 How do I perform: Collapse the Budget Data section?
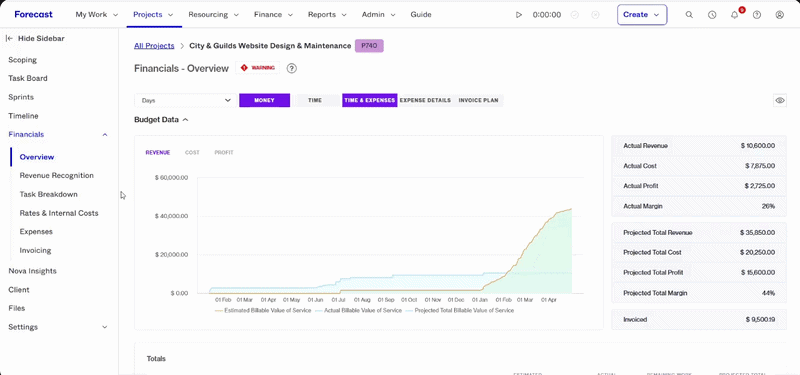(x=161, y=119)
